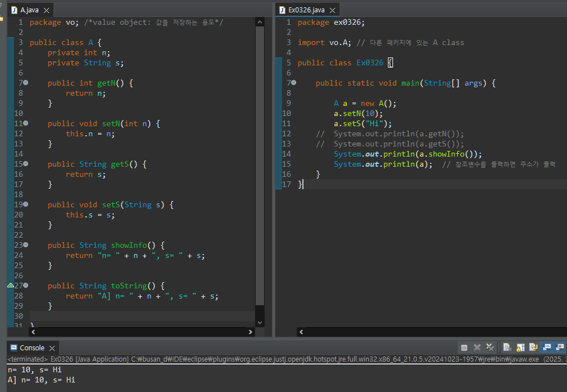Click console output 'A] n= 10, s= Hi'
The image size is (567, 392).
pos(41,380)
